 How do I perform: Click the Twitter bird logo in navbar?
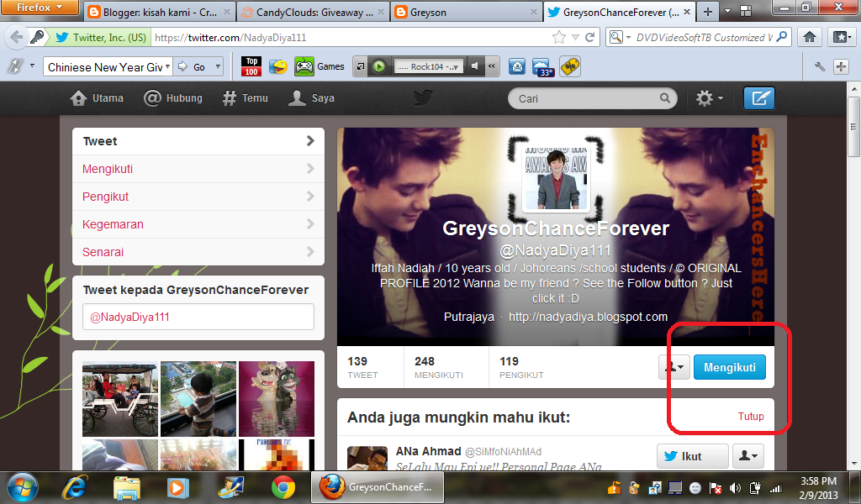point(423,98)
